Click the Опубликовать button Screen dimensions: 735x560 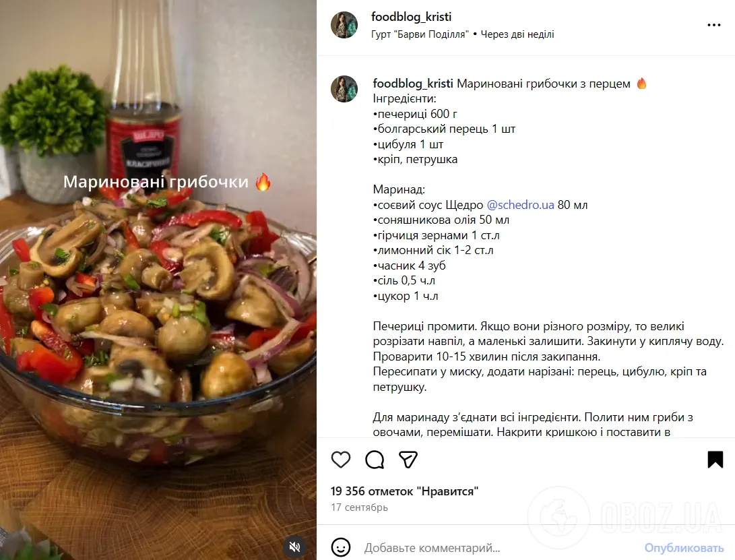click(684, 548)
